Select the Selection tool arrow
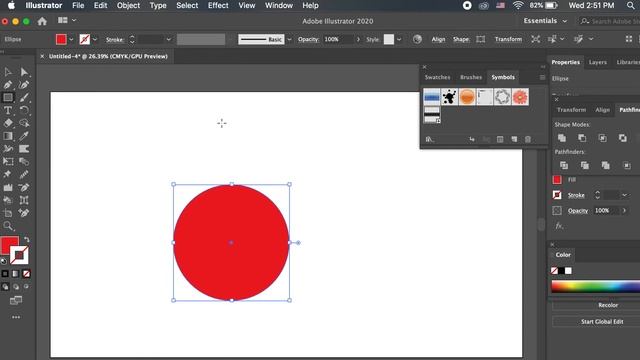The image size is (640, 360). (8, 72)
